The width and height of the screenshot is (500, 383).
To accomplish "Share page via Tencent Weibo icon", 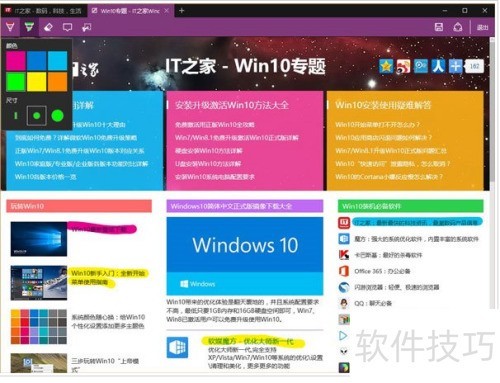I will click(x=421, y=66).
